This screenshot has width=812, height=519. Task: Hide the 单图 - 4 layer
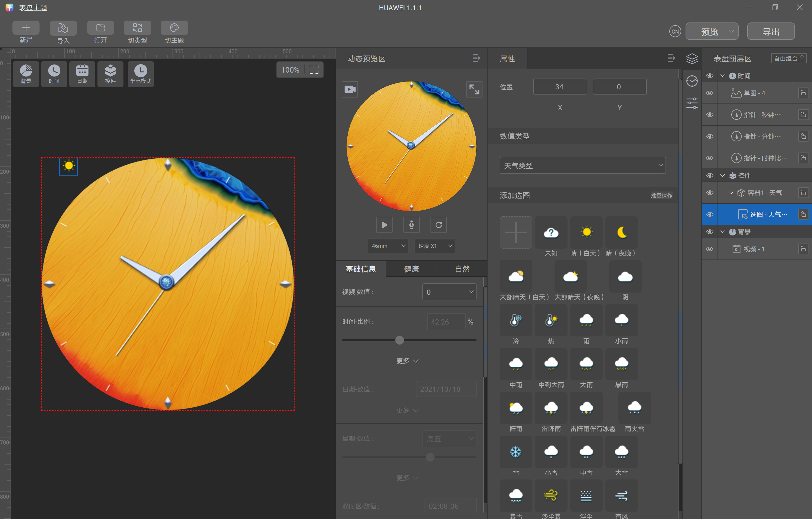[x=710, y=93]
